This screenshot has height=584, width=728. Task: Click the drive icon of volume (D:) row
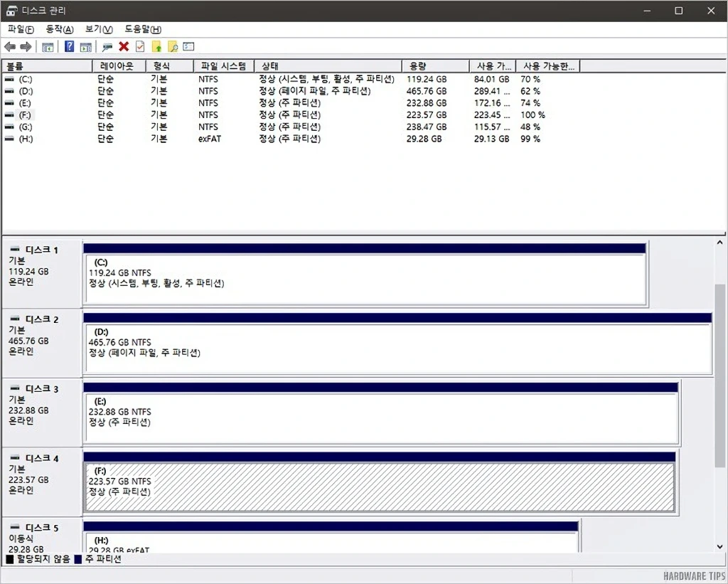9,91
